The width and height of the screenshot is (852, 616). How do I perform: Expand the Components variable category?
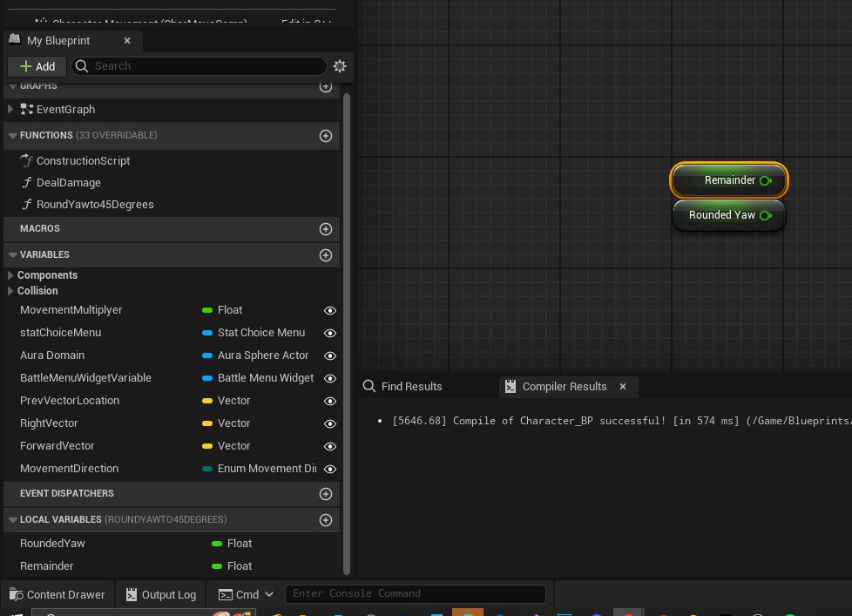point(10,275)
